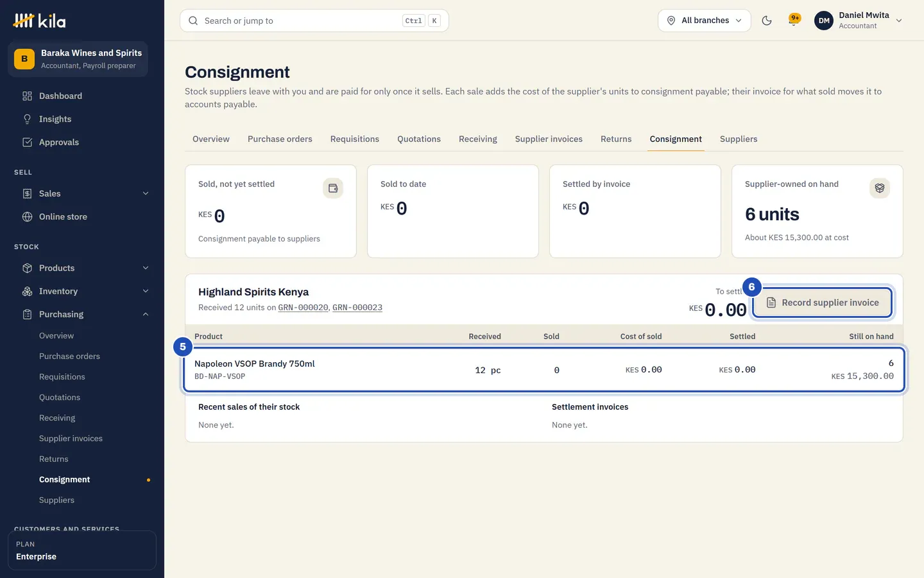Open the notifications bell
The width and height of the screenshot is (924, 578).
tap(794, 21)
